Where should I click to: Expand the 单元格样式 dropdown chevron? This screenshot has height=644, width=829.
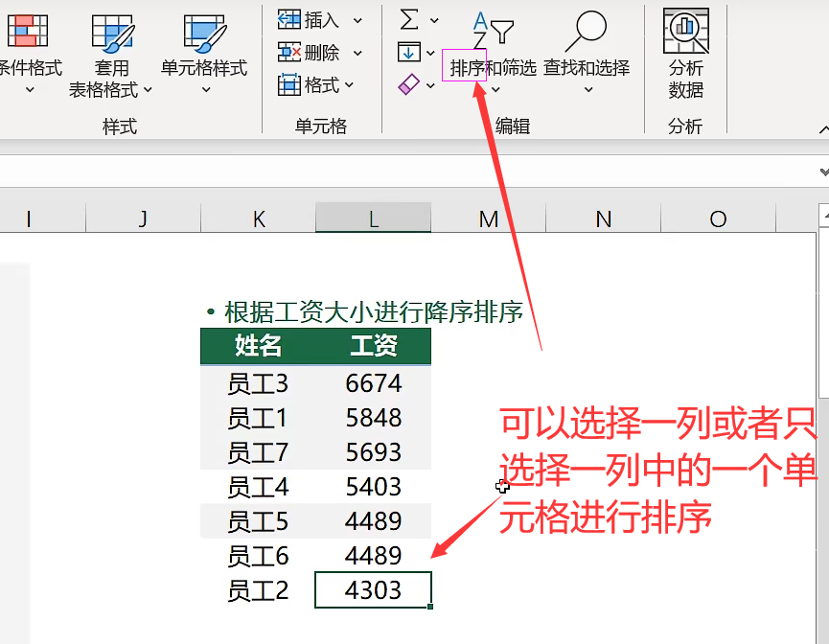(206, 90)
